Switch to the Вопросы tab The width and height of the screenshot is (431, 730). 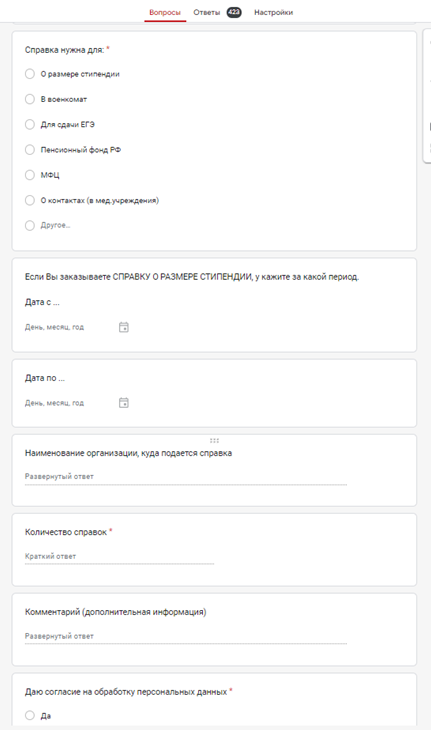(165, 13)
